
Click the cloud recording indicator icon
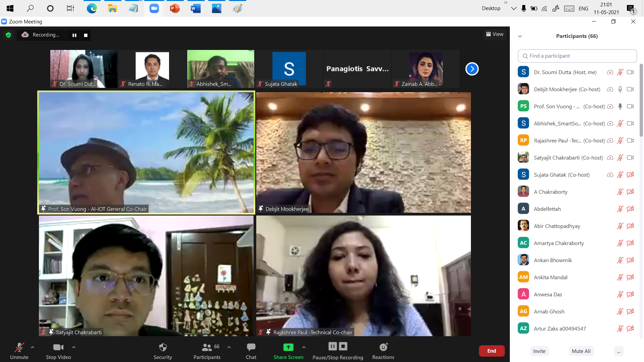tap(25, 35)
